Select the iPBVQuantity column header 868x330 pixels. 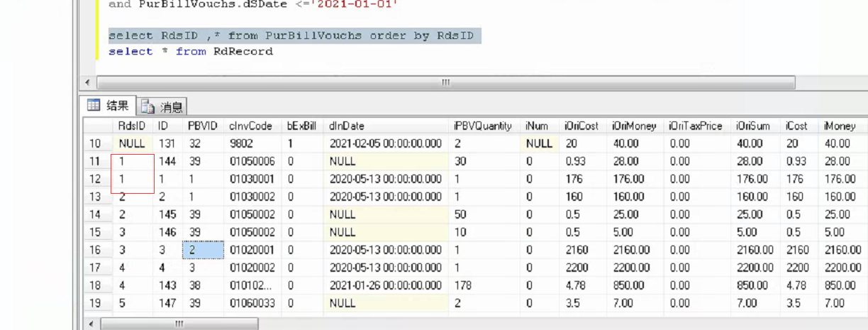point(485,126)
